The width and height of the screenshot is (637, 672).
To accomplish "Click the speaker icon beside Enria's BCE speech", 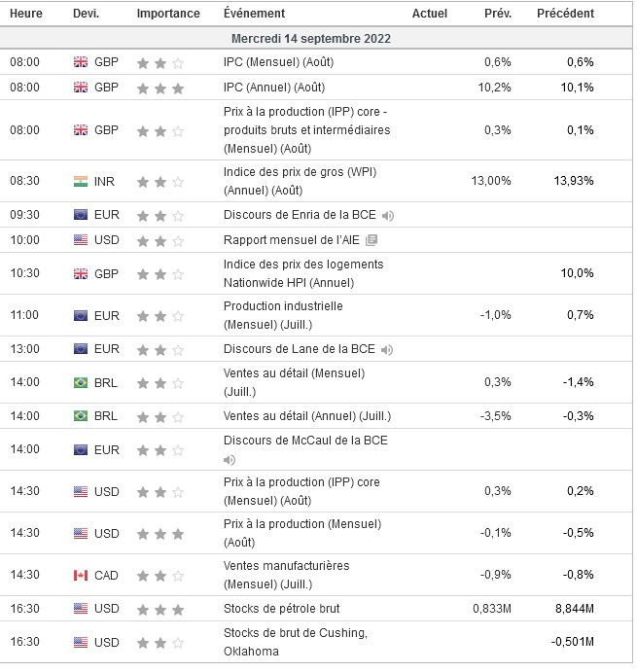I will [x=389, y=215].
